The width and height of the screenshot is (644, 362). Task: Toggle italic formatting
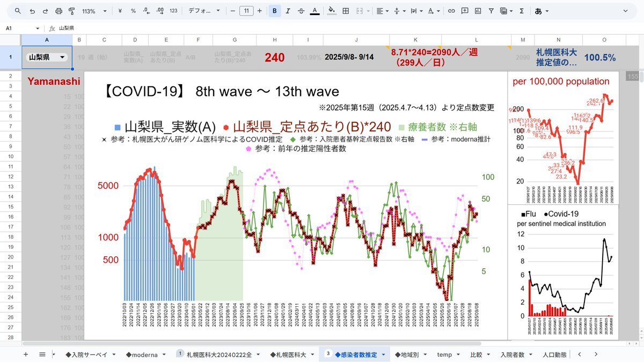coord(288,11)
